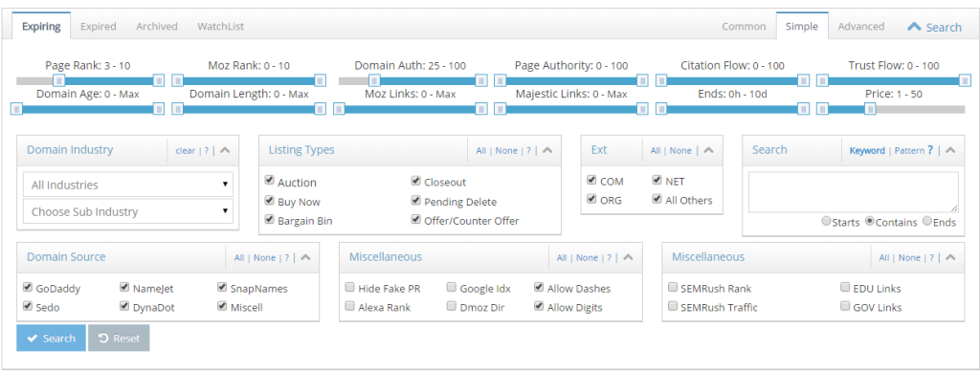
Task: Click help question mark beside Pattern
Action: (x=930, y=150)
